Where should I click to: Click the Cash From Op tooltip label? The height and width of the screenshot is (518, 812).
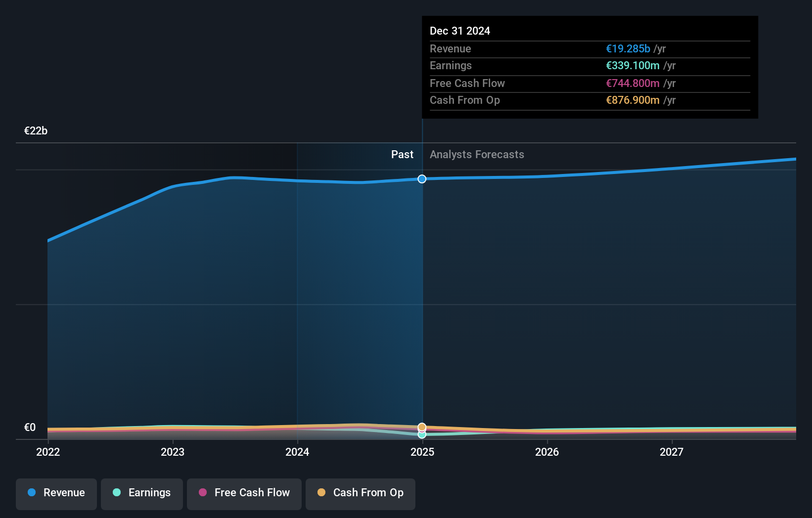coord(465,100)
